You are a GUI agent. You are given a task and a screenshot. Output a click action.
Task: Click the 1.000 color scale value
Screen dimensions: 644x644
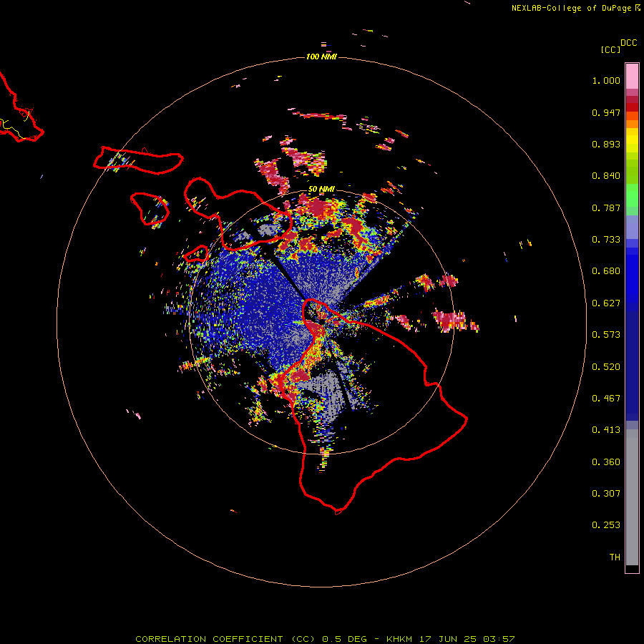pos(606,80)
